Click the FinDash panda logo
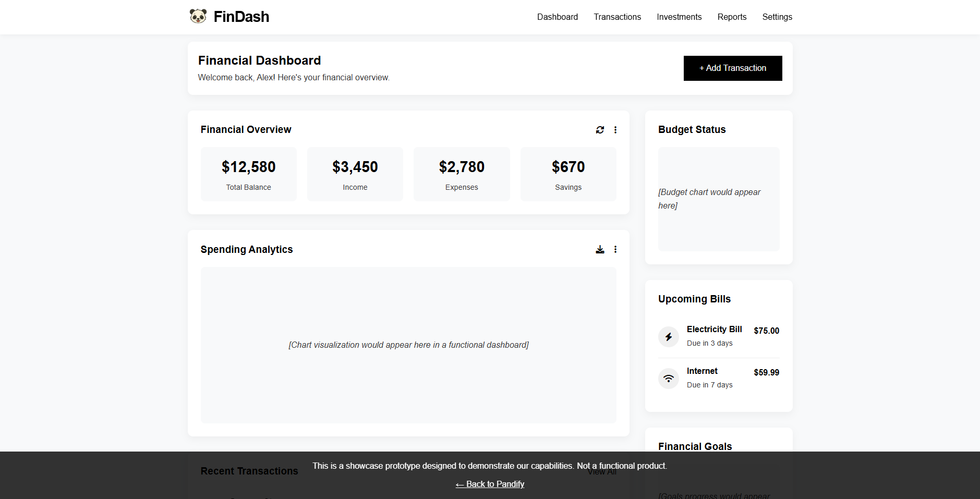 tap(199, 16)
